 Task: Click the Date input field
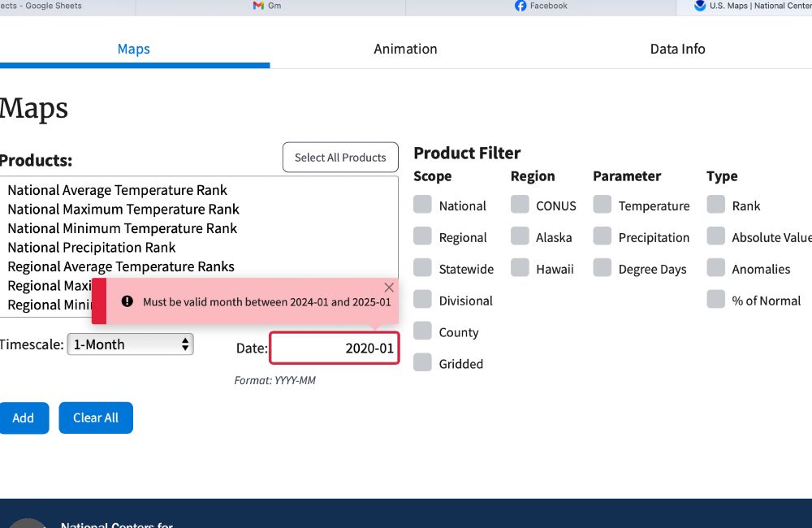point(335,348)
